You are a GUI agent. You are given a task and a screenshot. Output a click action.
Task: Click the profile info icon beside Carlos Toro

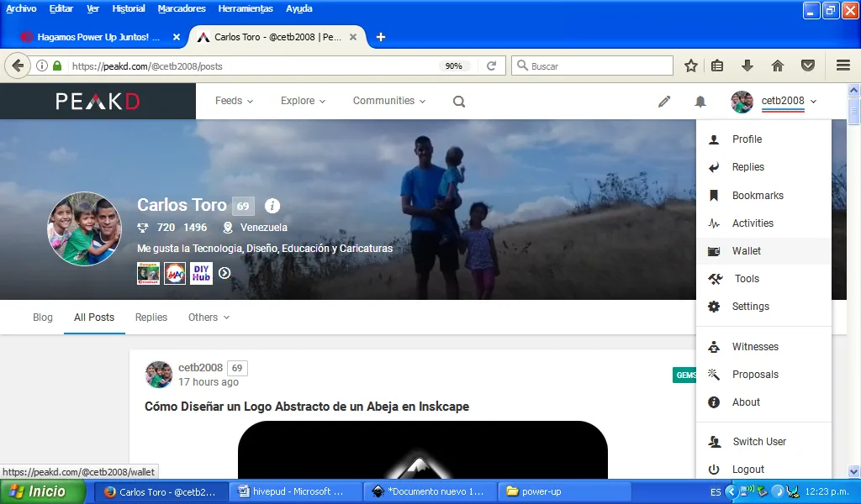click(272, 206)
